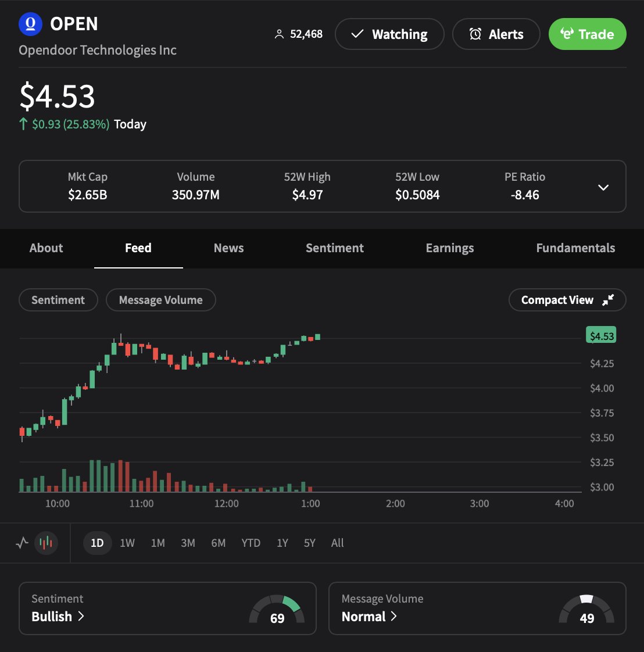Click Opendoor Technologies Inc company name
The width and height of the screenshot is (644, 652).
(98, 51)
